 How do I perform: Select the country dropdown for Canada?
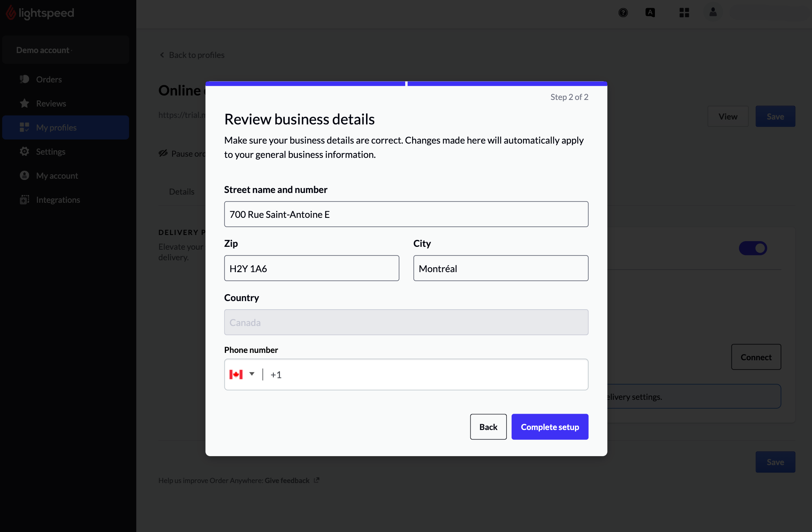[406, 322]
